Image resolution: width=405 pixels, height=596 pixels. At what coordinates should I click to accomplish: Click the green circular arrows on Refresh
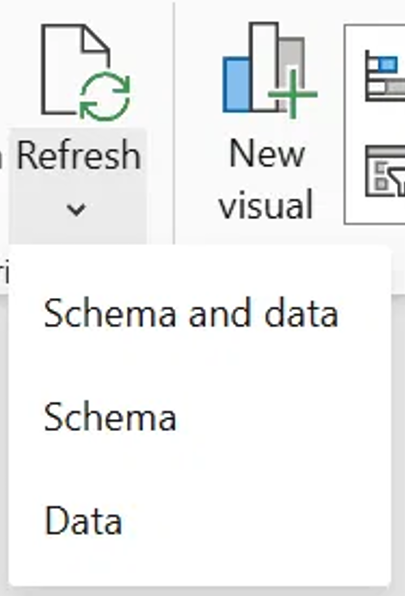[x=105, y=96]
